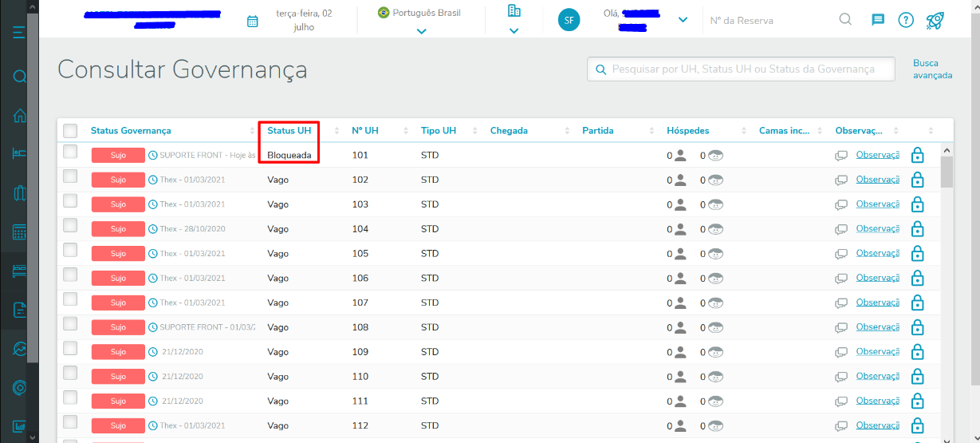Click the lock icon for UH 102
Screen dimensions: 980x443
click(x=918, y=180)
